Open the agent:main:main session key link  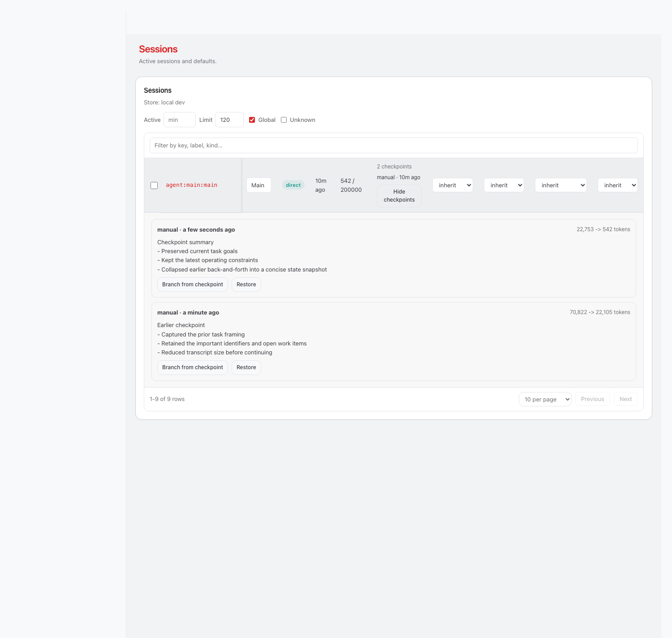point(191,185)
